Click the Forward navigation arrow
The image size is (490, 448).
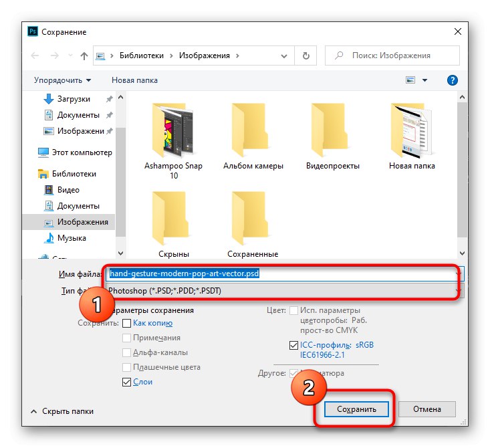click(54, 55)
